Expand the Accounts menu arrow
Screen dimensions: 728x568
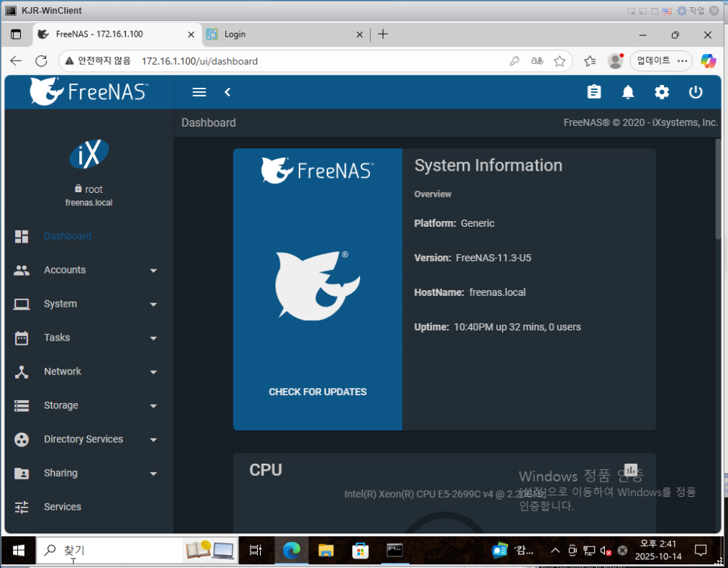(153, 271)
